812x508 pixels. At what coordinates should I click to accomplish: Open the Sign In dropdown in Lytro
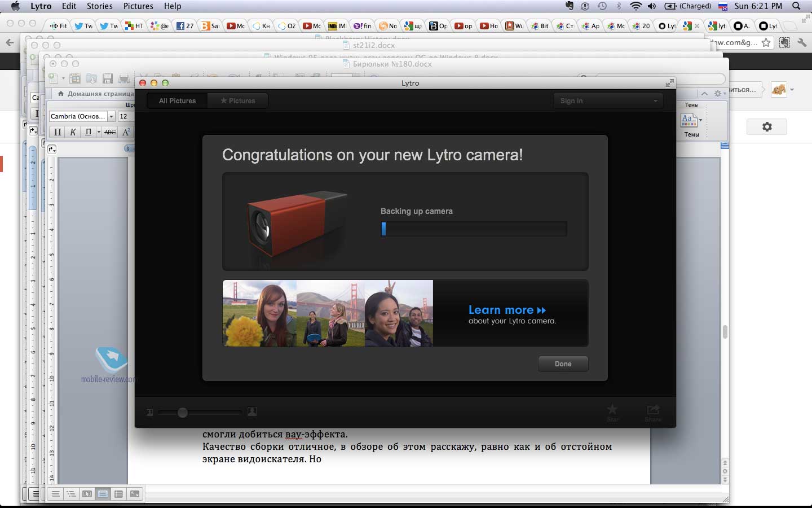[x=608, y=101]
